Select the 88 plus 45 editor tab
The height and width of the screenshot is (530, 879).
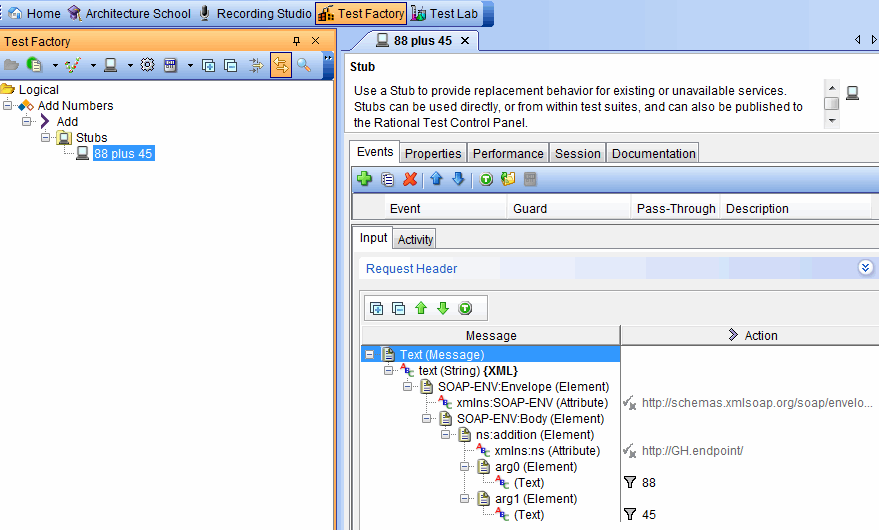click(422, 41)
